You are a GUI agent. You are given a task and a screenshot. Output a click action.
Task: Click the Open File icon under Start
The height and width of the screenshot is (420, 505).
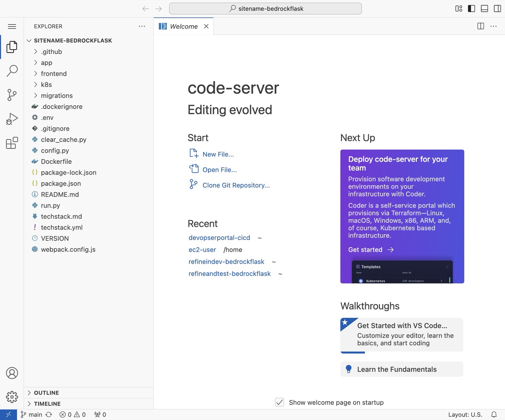click(x=194, y=169)
